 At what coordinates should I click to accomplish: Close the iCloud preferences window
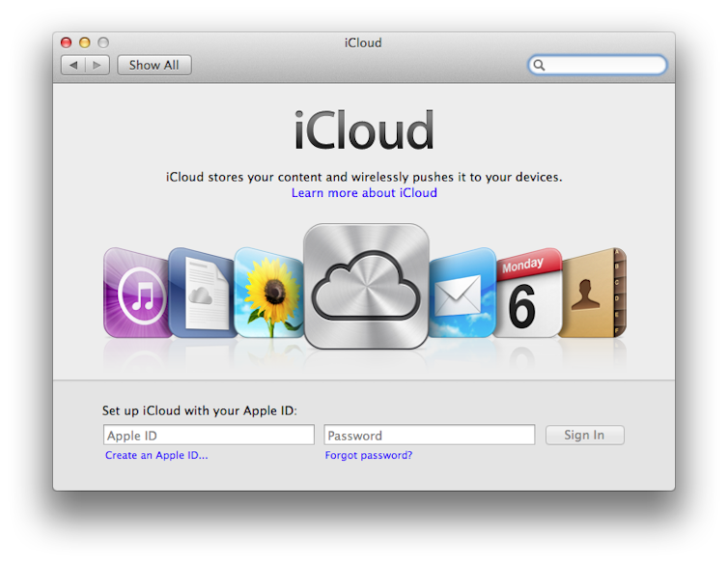67,42
